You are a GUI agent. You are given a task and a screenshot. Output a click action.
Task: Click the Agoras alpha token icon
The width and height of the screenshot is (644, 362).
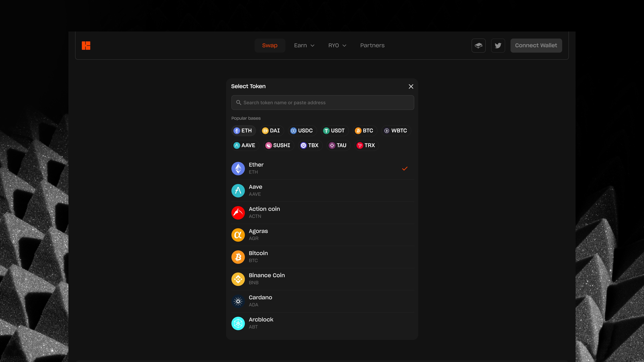pyautogui.click(x=238, y=235)
